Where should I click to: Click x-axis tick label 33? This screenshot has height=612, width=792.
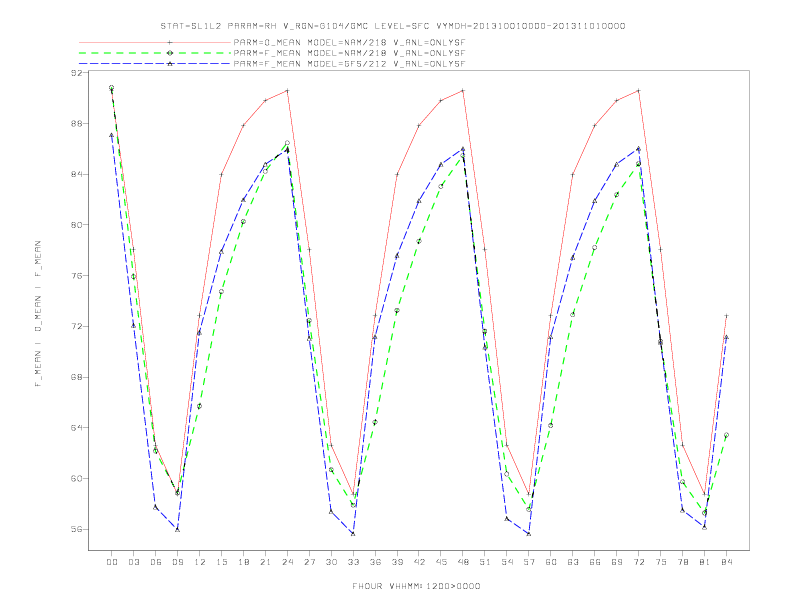point(353,562)
